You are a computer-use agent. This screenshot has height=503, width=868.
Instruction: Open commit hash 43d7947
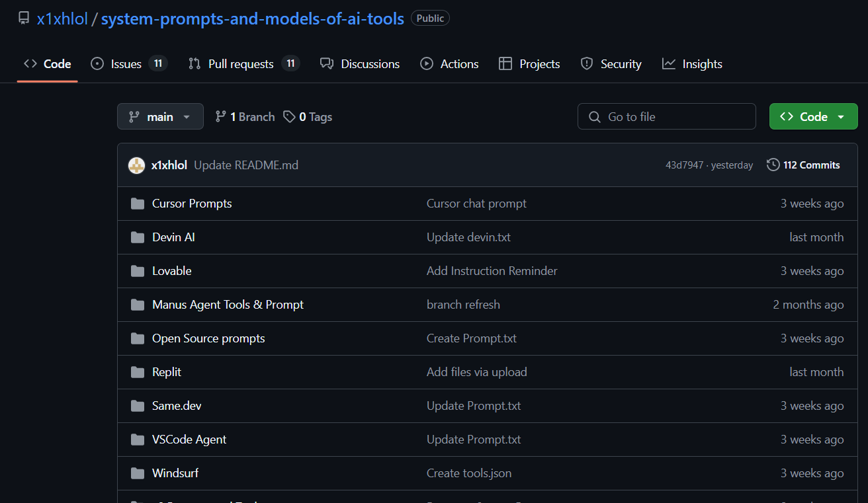click(684, 165)
